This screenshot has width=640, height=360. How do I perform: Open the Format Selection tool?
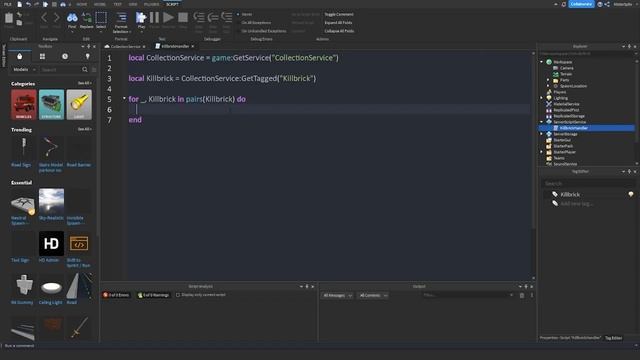point(121,22)
